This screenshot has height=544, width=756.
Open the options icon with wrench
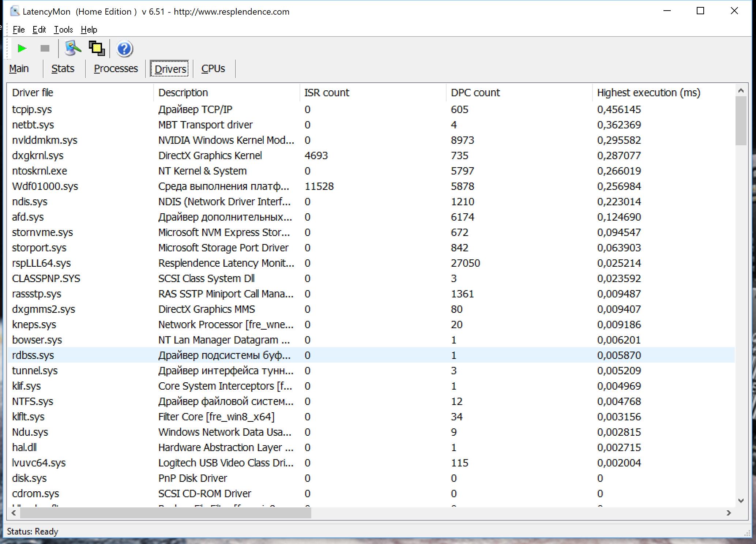pyautogui.click(x=72, y=48)
